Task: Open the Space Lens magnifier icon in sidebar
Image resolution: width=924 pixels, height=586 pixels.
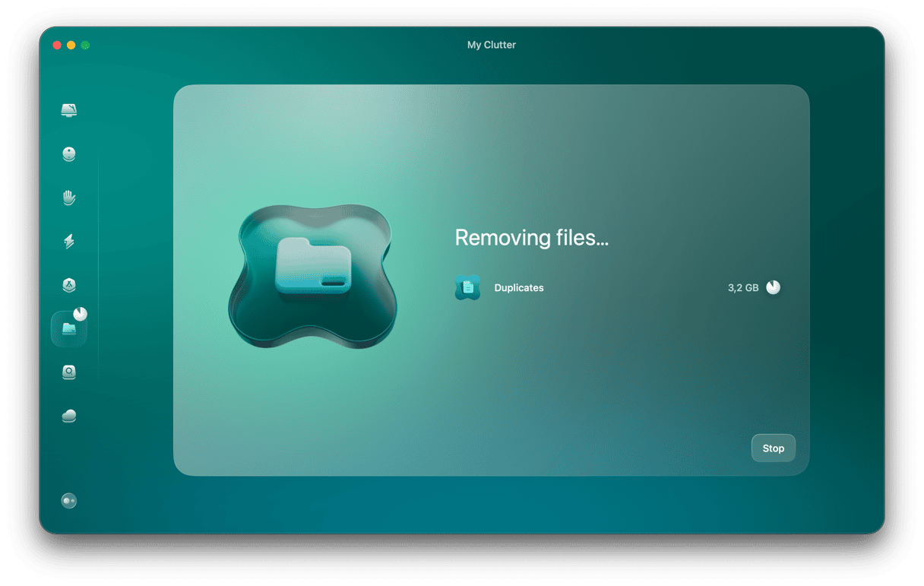Action: (69, 372)
